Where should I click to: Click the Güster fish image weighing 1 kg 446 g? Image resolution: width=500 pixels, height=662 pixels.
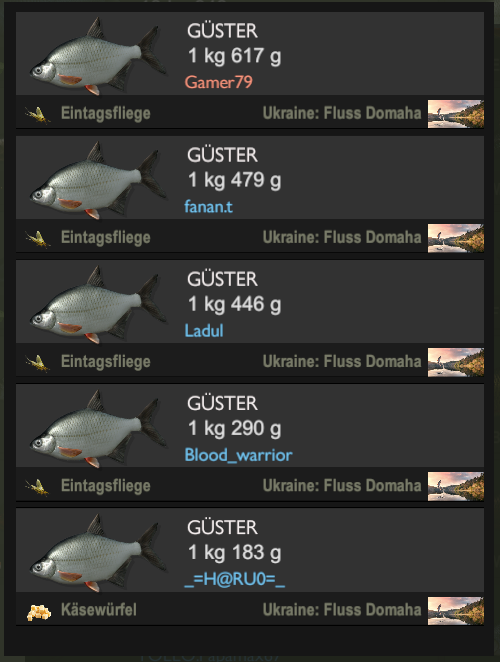tap(98, 305)
